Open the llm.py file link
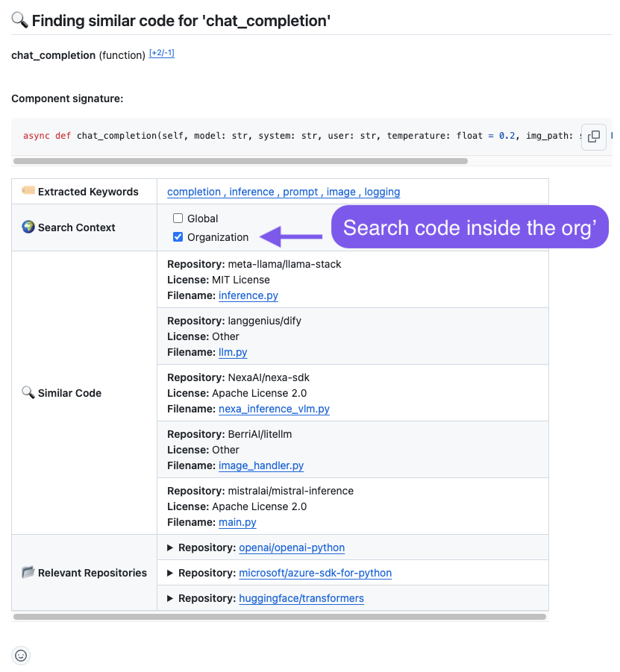 pyautogui.click(x=233, y=352)
